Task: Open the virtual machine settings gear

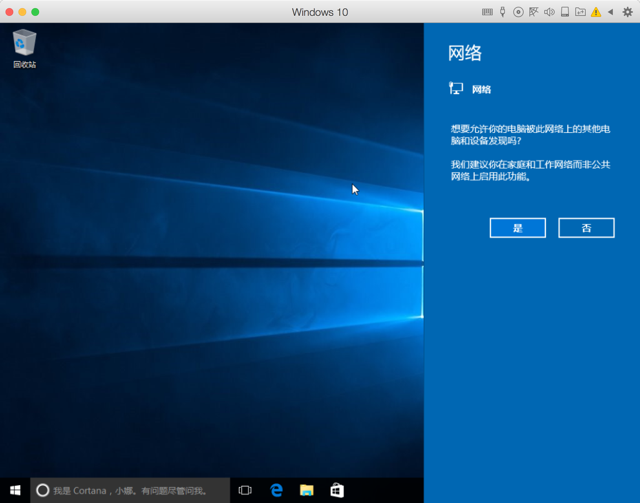Action: click(627, 12)
